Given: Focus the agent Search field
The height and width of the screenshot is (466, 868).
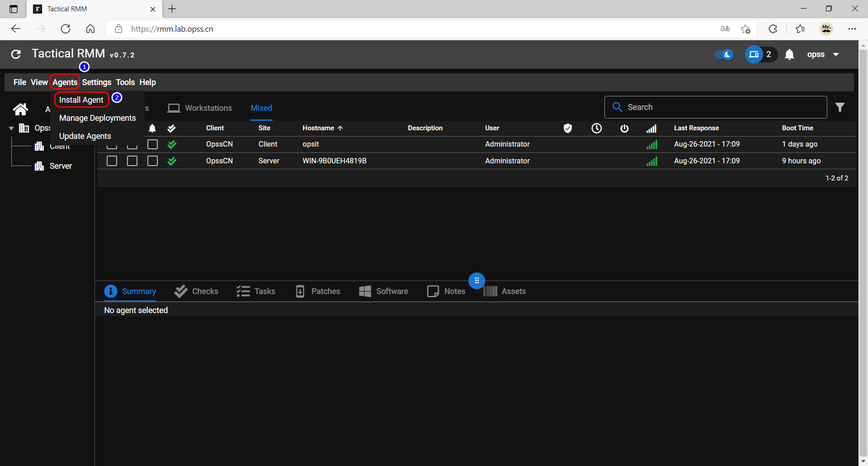Looking at the screenshot, I should [x=716, y=107].
